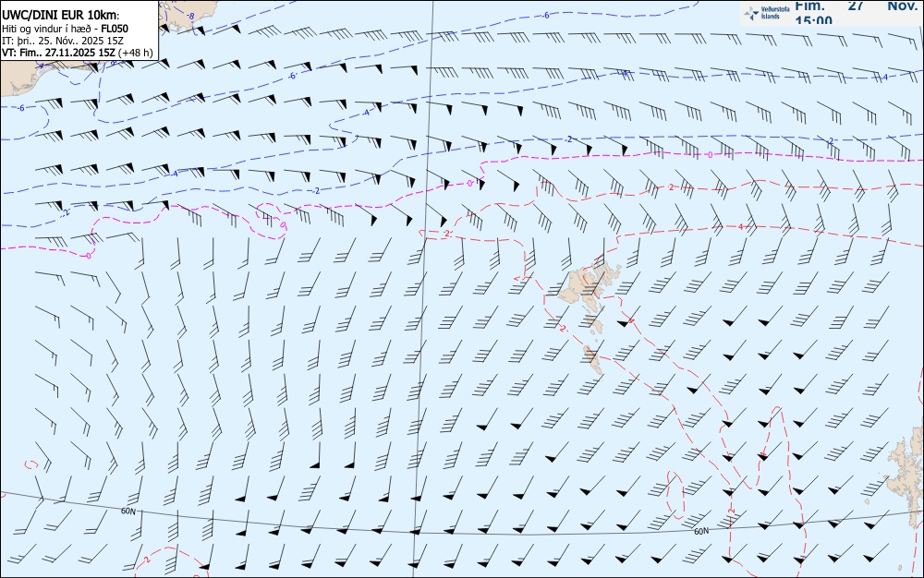
Task: Click the left 60N latitude label
Action: pos(128,511)
